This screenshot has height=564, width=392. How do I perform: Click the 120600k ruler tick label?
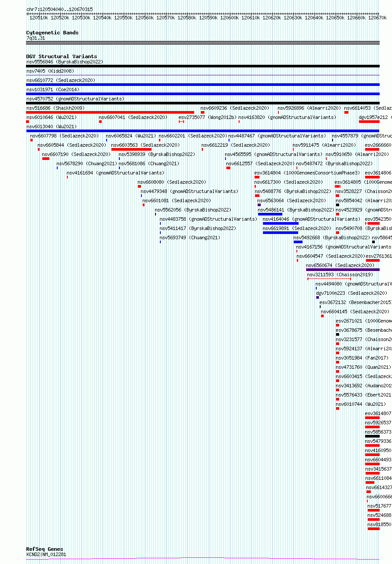(229, 18)
